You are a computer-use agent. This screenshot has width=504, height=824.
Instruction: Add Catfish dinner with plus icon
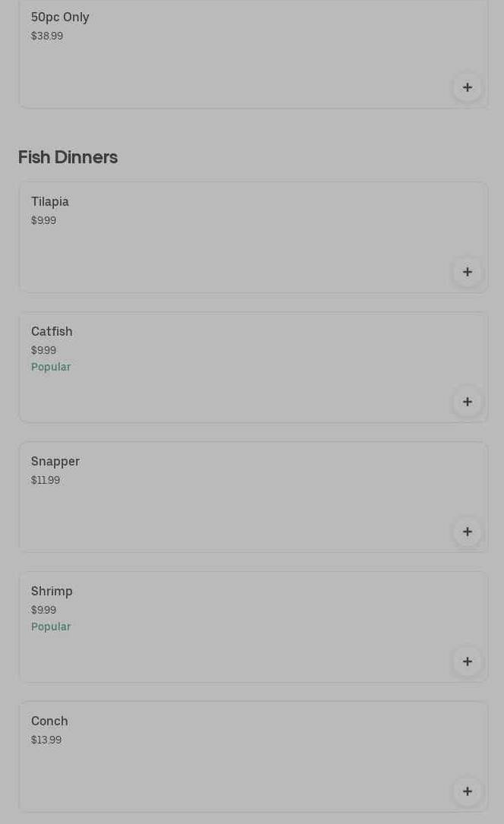[x=467, y=402]
